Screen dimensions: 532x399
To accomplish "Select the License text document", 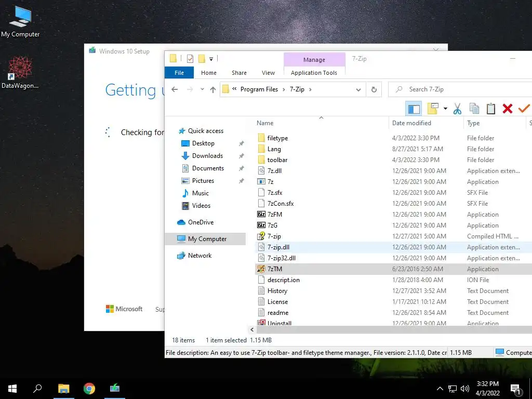I will 277,302.
